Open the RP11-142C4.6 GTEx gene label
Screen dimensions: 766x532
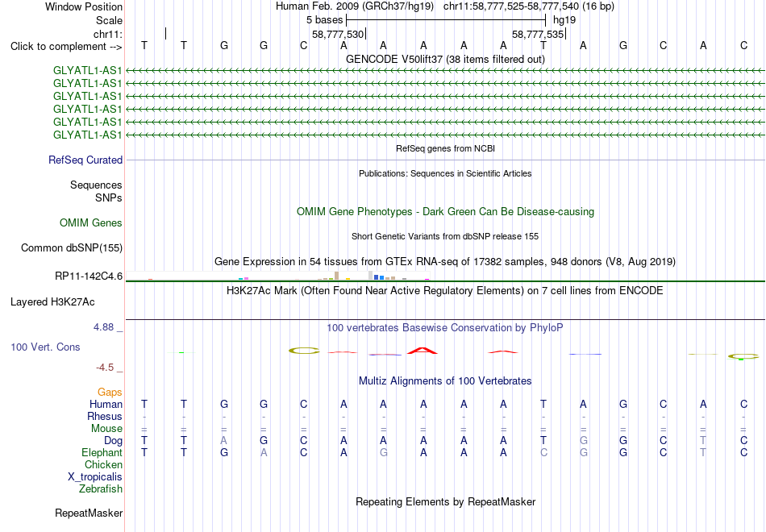click(89, 276)
